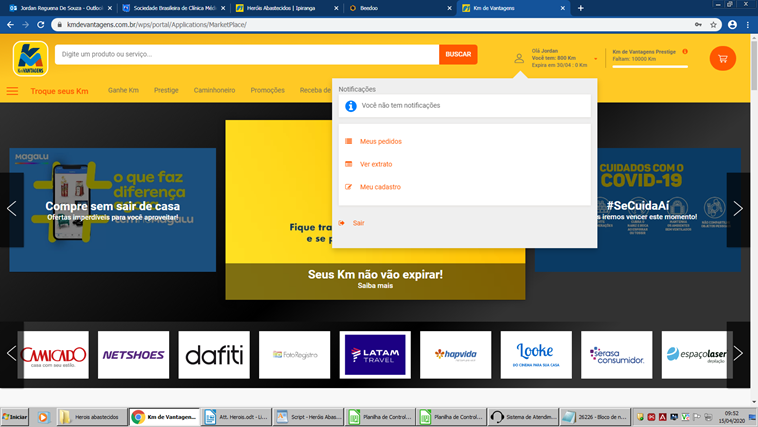Click the BUSCAR button
The image size is (758, 427).
458,54
